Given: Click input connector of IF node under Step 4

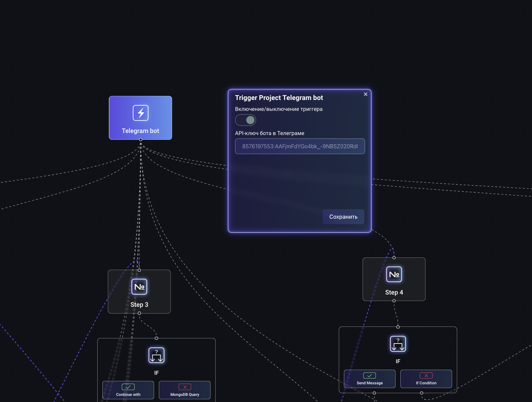Looking at the screenshot, I should coord(398,327).
